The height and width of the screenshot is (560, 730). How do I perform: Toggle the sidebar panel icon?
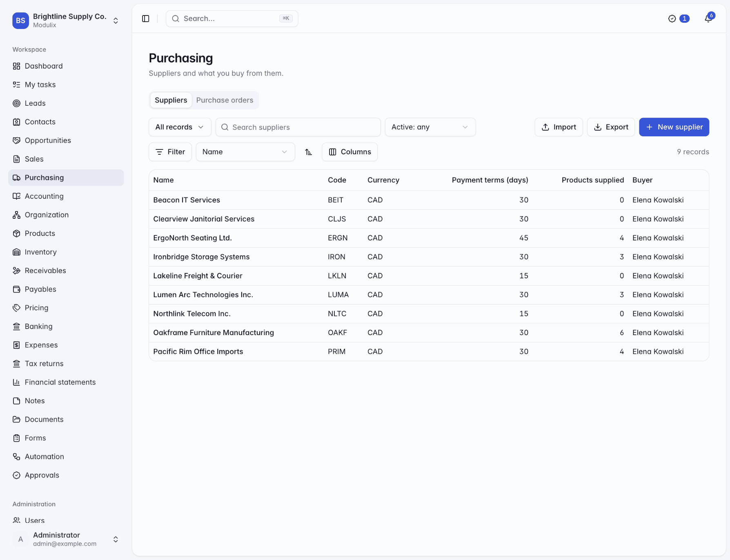click(x=145, y=18)
